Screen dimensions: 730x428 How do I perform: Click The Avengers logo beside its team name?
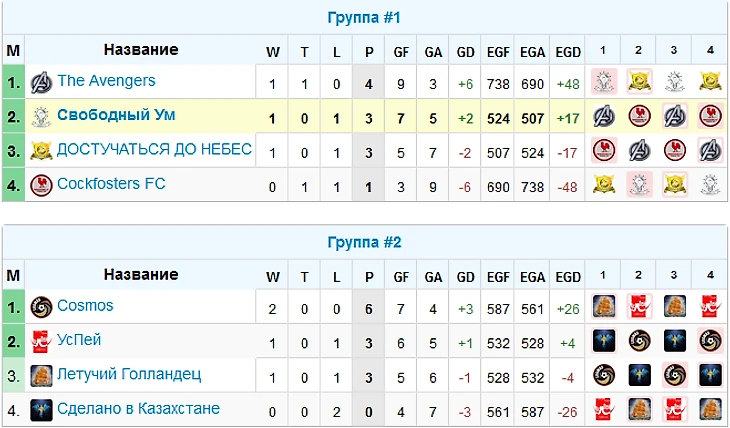pyautogui.click(x=41, y=82)
